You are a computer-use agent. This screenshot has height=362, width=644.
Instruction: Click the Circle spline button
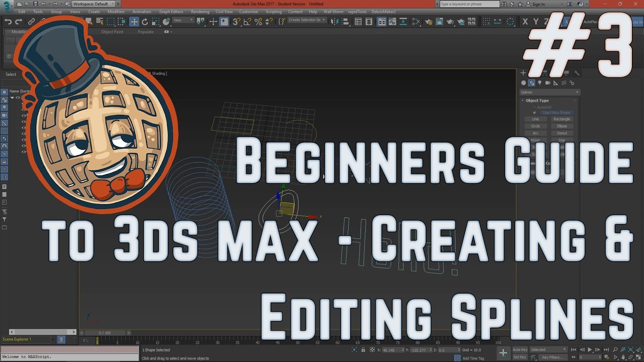pos(535,126)
